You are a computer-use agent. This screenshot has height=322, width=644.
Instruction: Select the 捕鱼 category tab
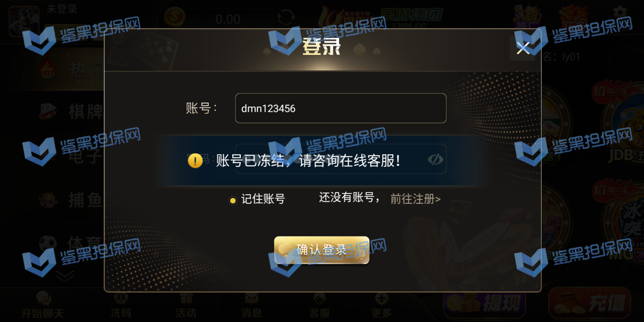click(x=71, y=200)
